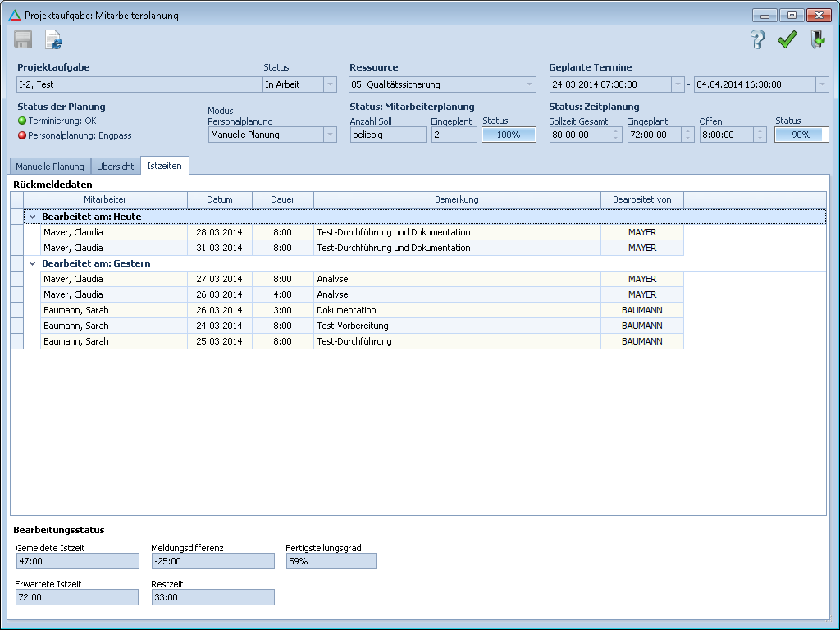Viewport: 840px width, 630px height.
Task: Collapse the 'Bearbeitet am: Gestern' group
Action: coord(32,263)
